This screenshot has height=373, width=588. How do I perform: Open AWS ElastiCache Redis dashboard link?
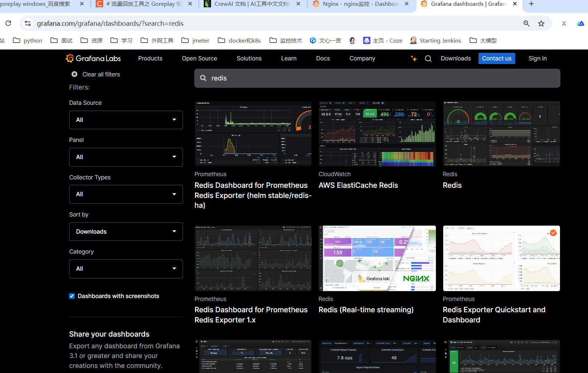358,185
